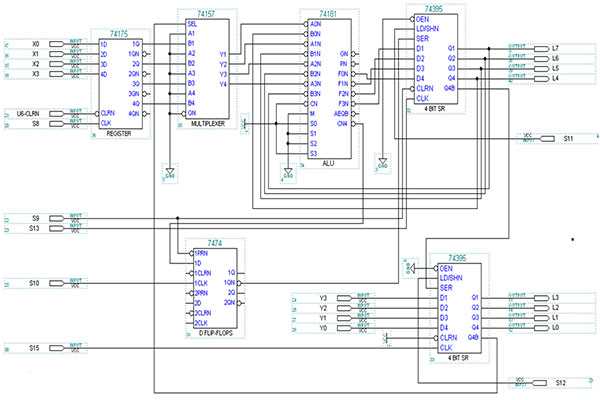
Task: Pick the L3 output pin symbol
Action: (x=541, y=298)
